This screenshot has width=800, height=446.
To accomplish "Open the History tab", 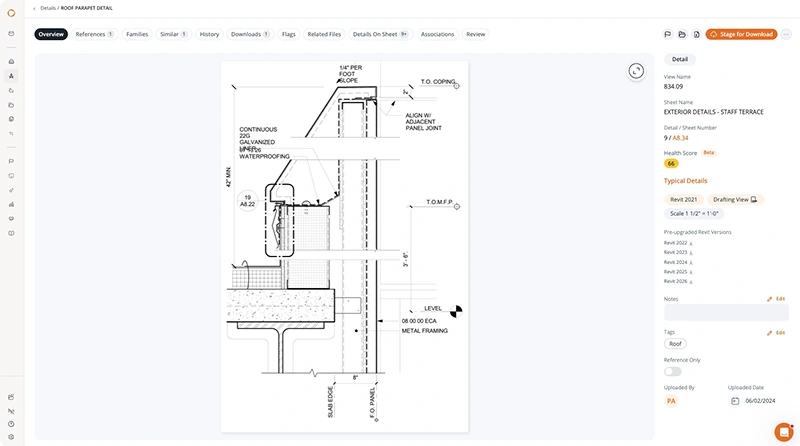I will point(209,34).
